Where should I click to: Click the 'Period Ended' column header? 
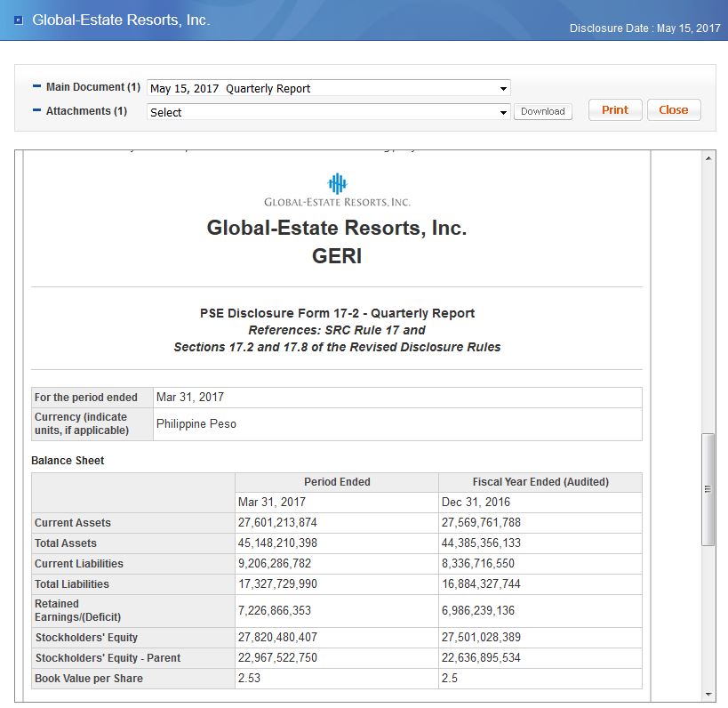337,482
